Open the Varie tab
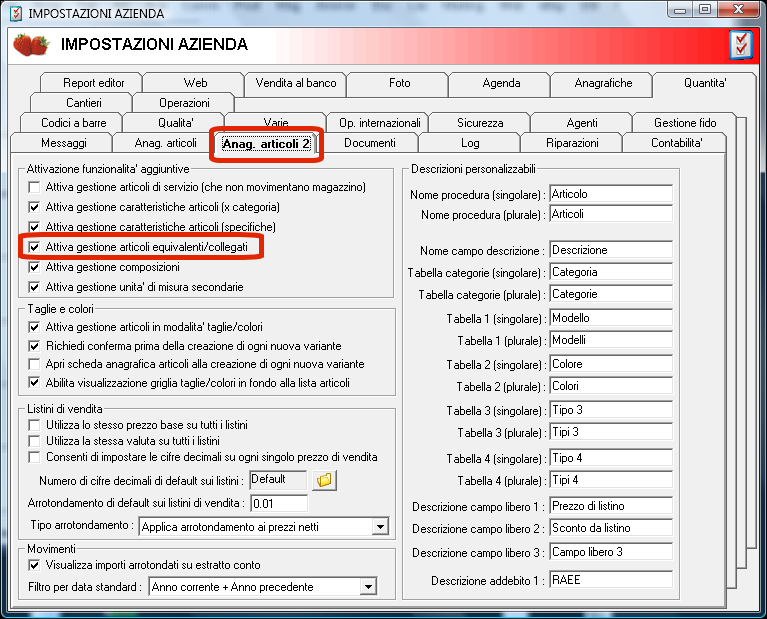Image resolution: width=767 pixels, height=619 pixels. [x=276, y=121]
